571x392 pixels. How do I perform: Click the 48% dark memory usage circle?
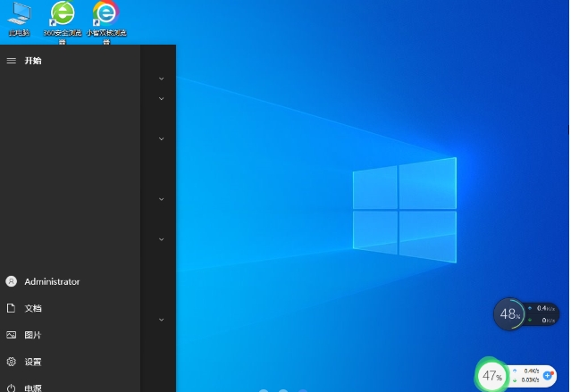pyautogui.click(x=509, y=313)
